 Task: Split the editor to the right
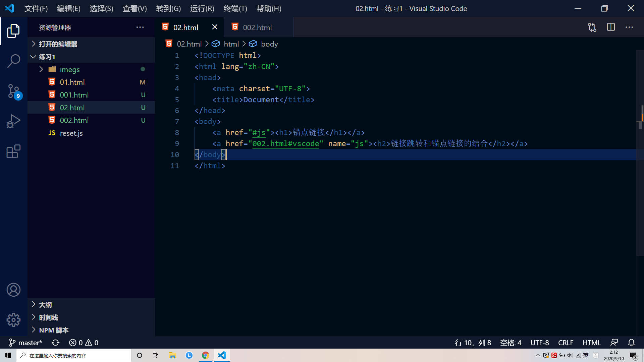click(611, 27)
